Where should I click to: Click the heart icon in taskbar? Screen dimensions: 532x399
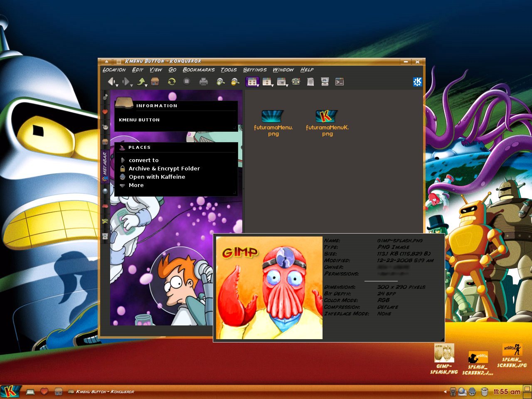[44, 392]
